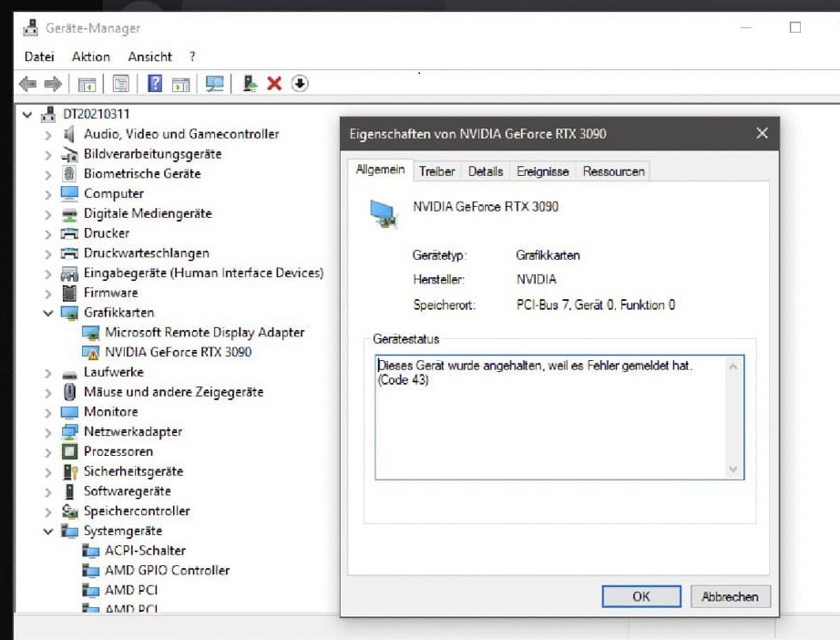Expand the Monitore category
This screenshot has width=840, height=640.
[x=48, y=413]
